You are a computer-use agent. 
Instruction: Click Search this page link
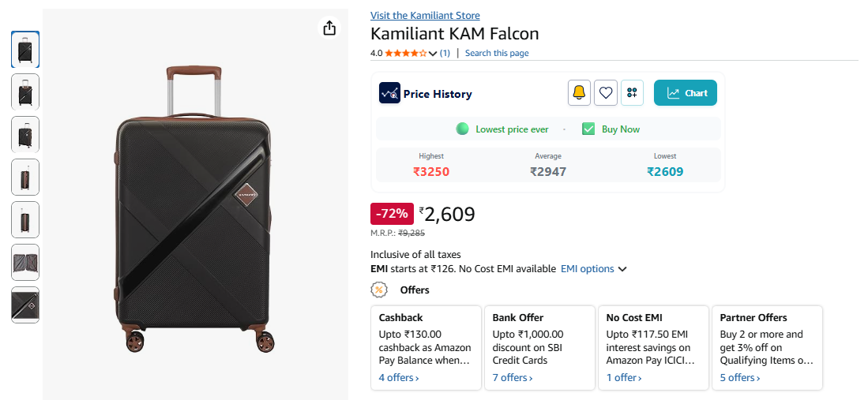click(497, 53)
